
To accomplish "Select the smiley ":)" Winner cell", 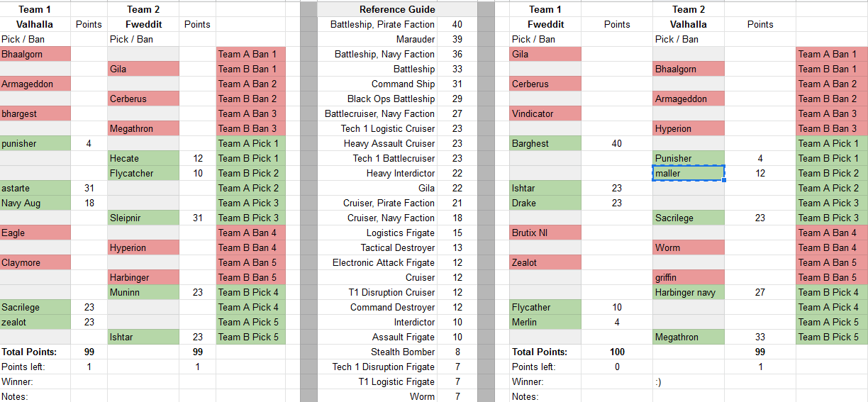I will tap(688, 381).
